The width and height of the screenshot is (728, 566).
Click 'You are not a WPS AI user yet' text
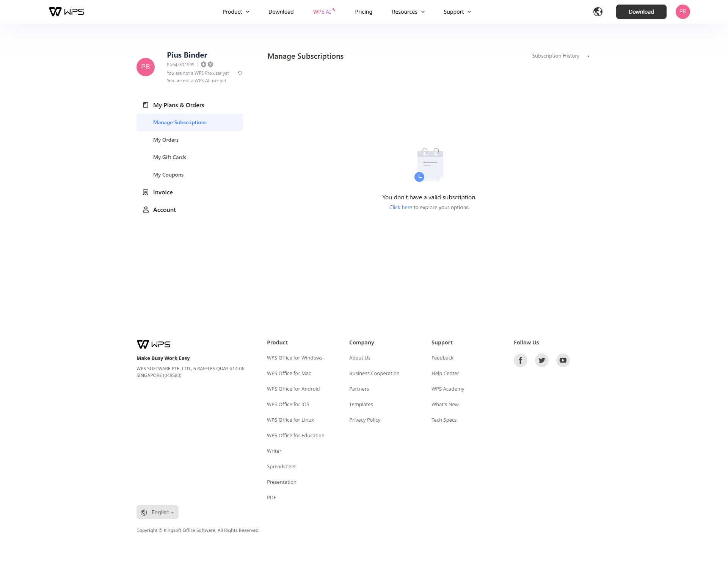point(196,81)
